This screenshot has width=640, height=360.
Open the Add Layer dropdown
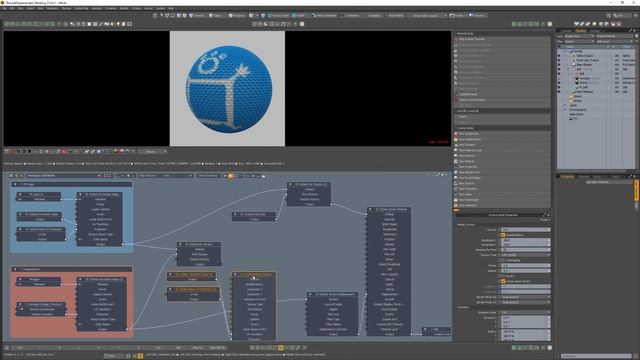click(x=615, y=41)
